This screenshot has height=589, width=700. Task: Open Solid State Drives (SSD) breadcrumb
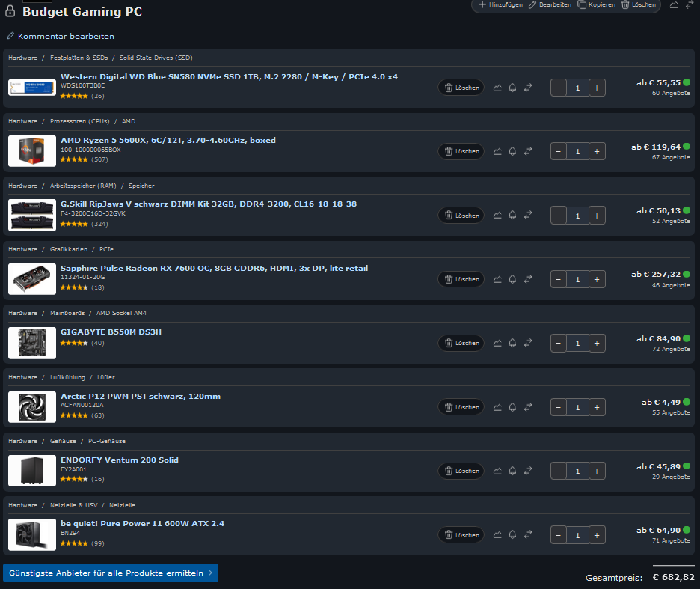point(156,58)
